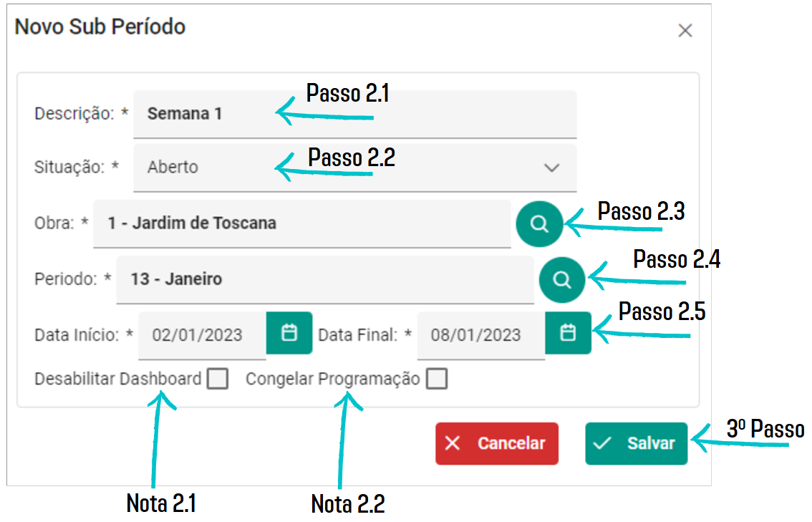
Task: Cancel the new sub period form
Action: [x=497, y=443]
